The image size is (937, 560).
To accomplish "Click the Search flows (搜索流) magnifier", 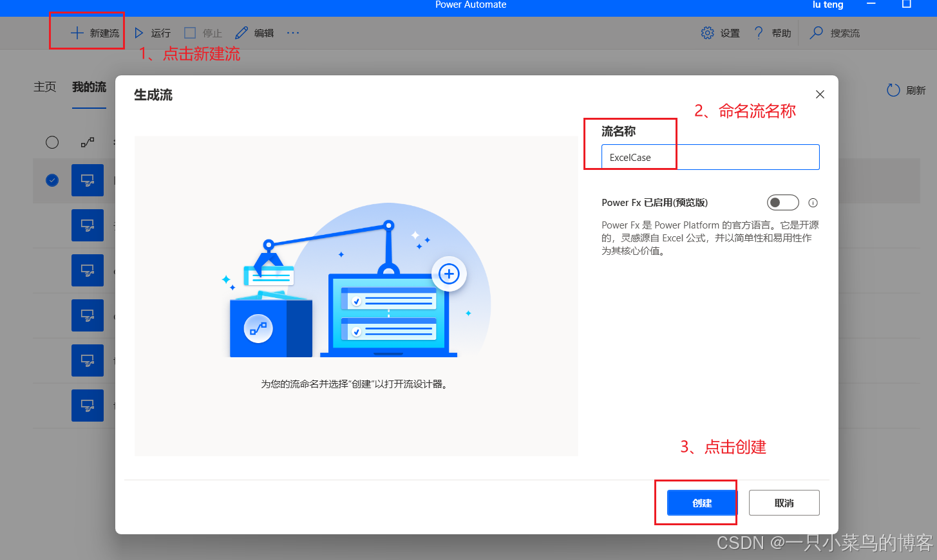I will coord(816,33).
